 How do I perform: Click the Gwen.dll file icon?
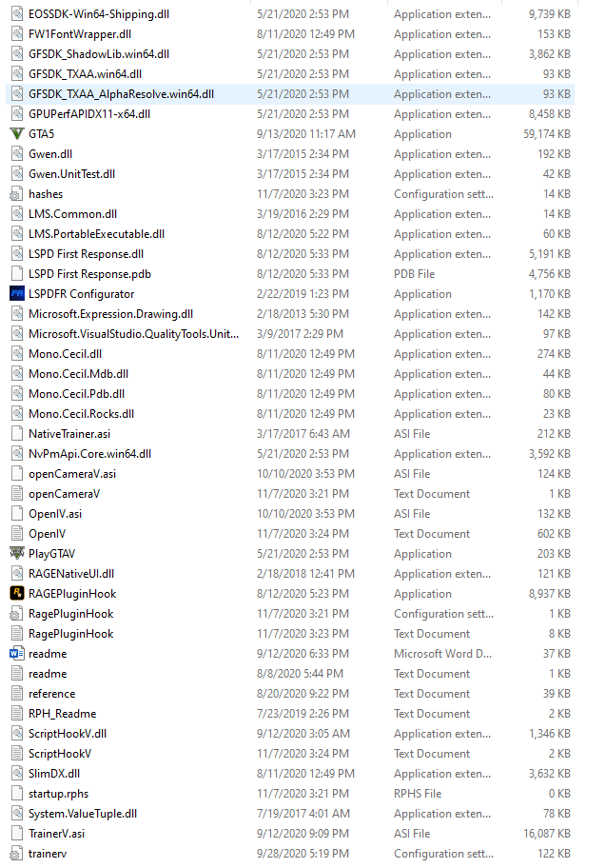click(17, 154)
